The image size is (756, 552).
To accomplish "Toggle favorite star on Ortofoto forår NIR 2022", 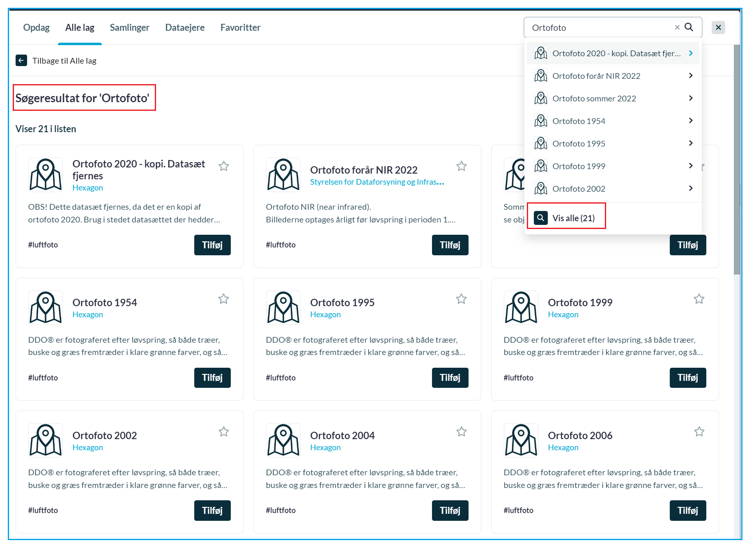I will 462,166.
